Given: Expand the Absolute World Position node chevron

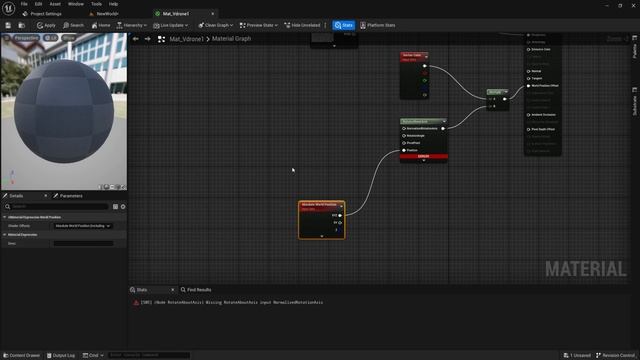Looking at the screenshot, I should tap(322, 236).
